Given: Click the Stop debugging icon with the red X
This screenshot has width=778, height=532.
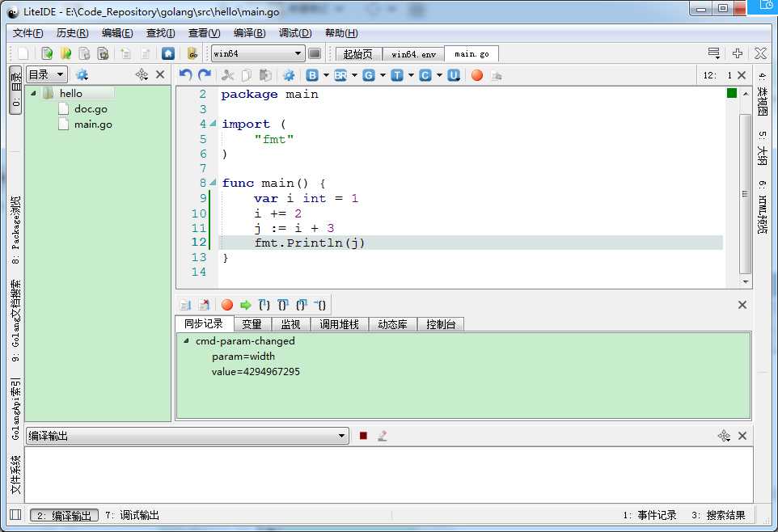Looking at the screenshot, I should click(204, 305).
